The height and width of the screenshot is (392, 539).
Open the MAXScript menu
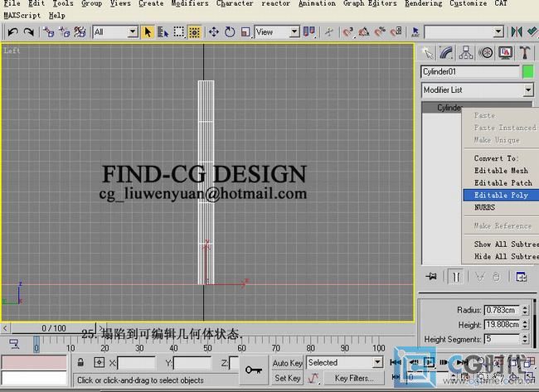coord(22,16)
